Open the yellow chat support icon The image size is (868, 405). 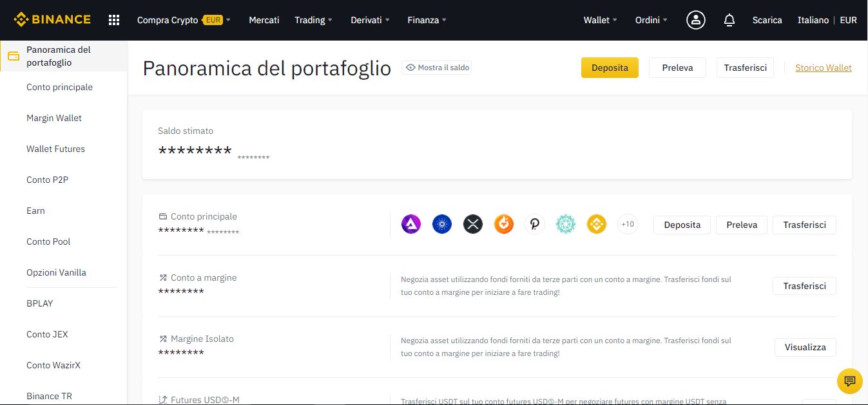(x=849, y=381)
